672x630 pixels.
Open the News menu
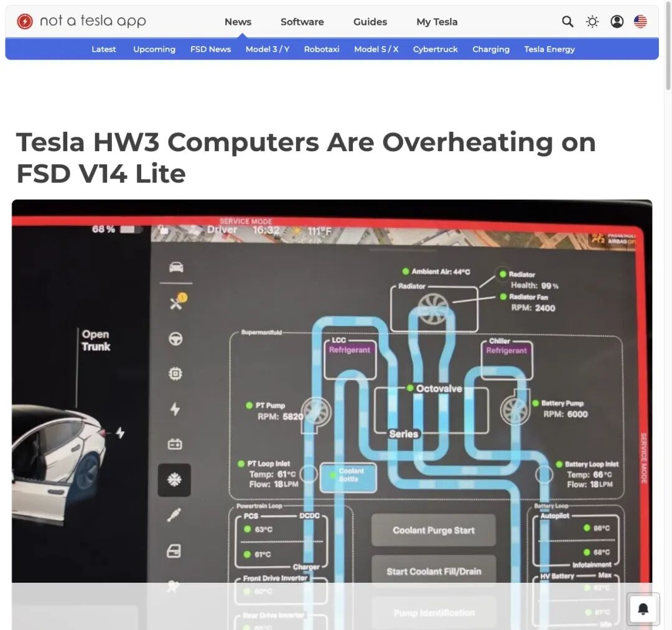coord(238,22)
